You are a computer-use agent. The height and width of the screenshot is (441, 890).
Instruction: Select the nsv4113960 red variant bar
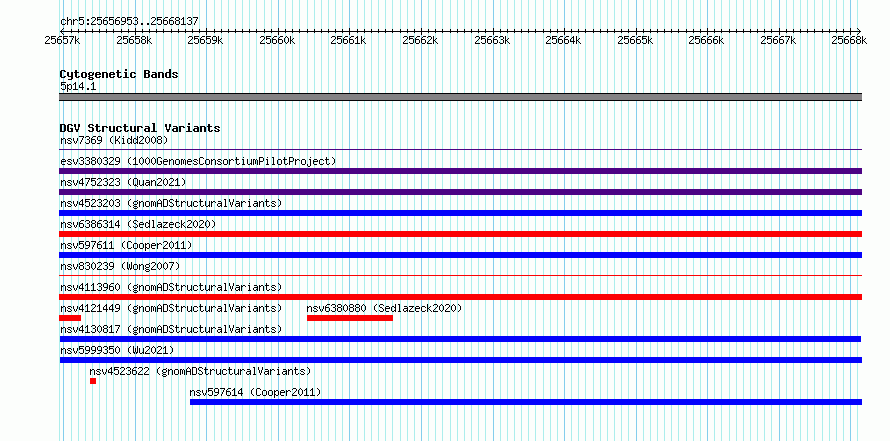pos(460,297)
